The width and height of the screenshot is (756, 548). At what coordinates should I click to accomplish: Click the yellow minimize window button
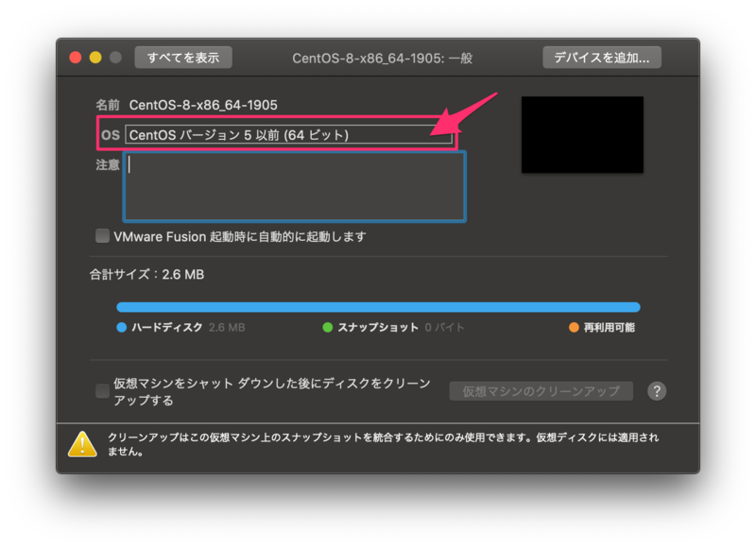(x=95, y=58)
